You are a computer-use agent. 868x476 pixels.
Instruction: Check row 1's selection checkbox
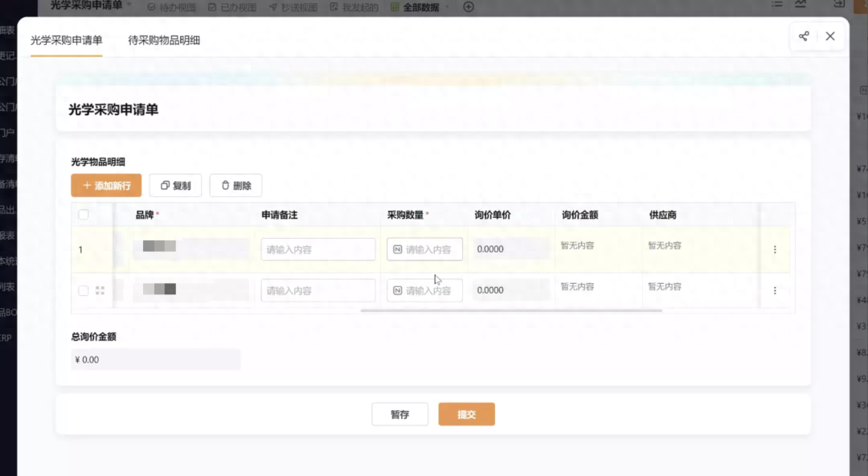tap(84, 249)
